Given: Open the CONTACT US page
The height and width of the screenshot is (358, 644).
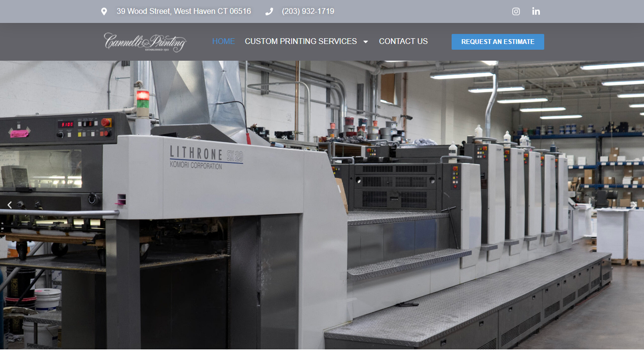Looking at the screenshot, I should [x=403, y=42].
